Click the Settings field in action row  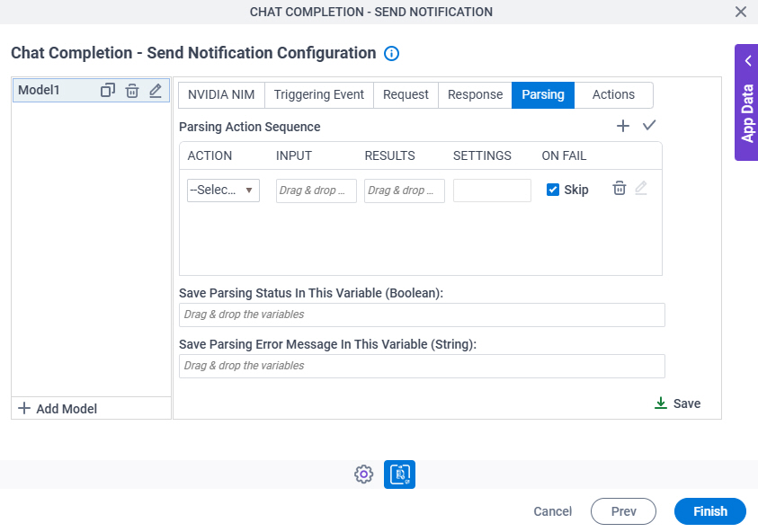(x=492, y=191)
